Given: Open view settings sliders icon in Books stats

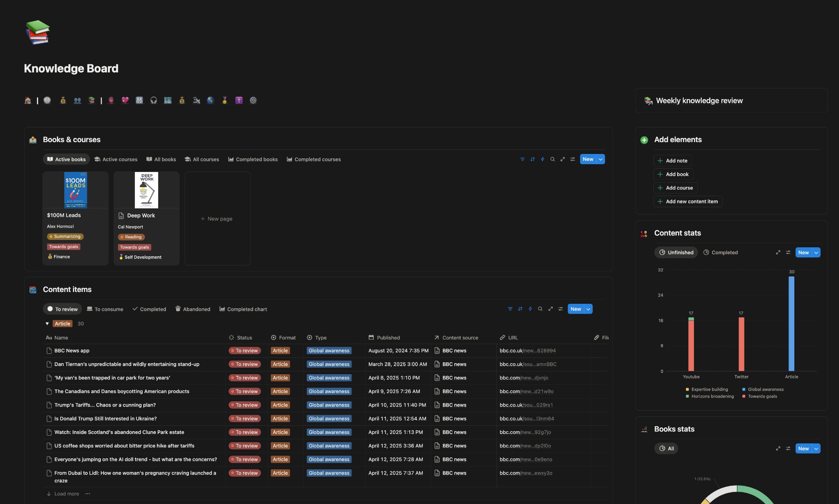Looking at the screenshot, I should 789,448.
